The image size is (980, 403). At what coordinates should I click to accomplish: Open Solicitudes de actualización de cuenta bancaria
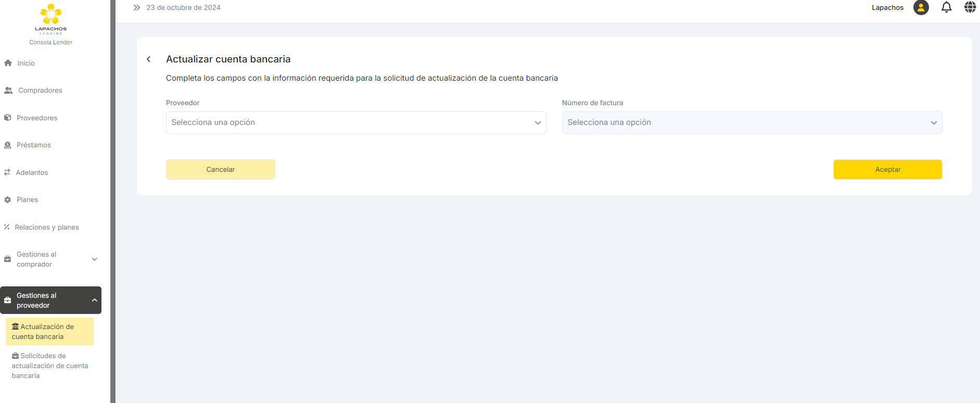click(49, 366)
